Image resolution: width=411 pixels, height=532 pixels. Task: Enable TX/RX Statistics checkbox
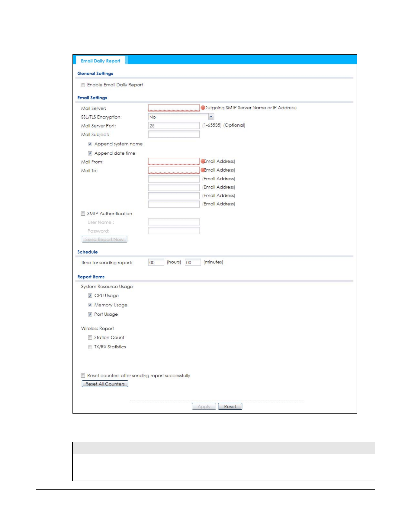[x=90, y=347]
